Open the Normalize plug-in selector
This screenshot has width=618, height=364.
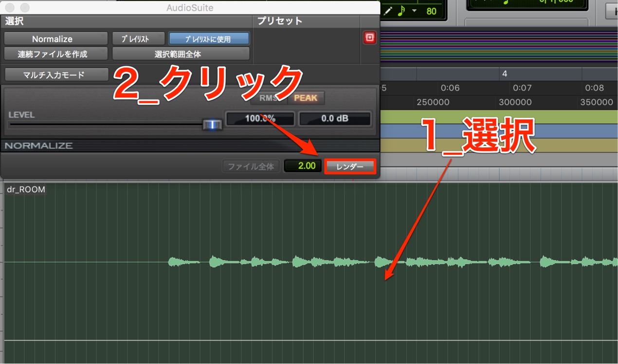click(x=56, y=39)
